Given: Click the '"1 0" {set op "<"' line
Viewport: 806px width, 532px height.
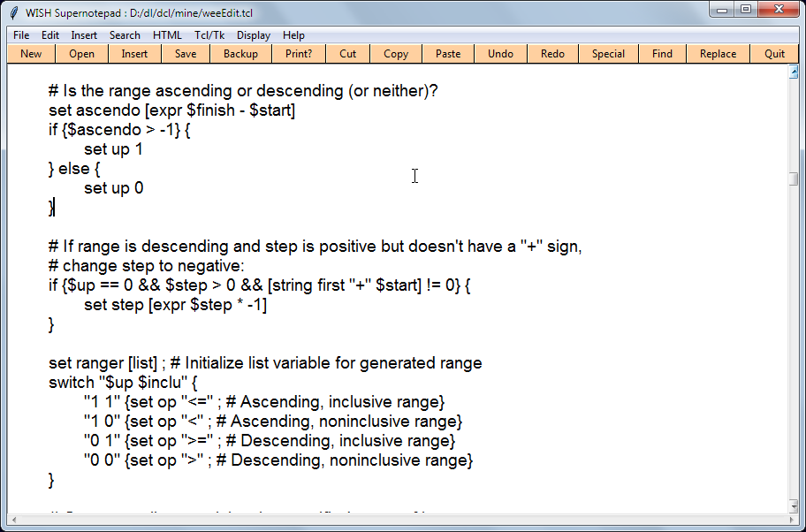Looking at the screenshot, I should (273, 422).
